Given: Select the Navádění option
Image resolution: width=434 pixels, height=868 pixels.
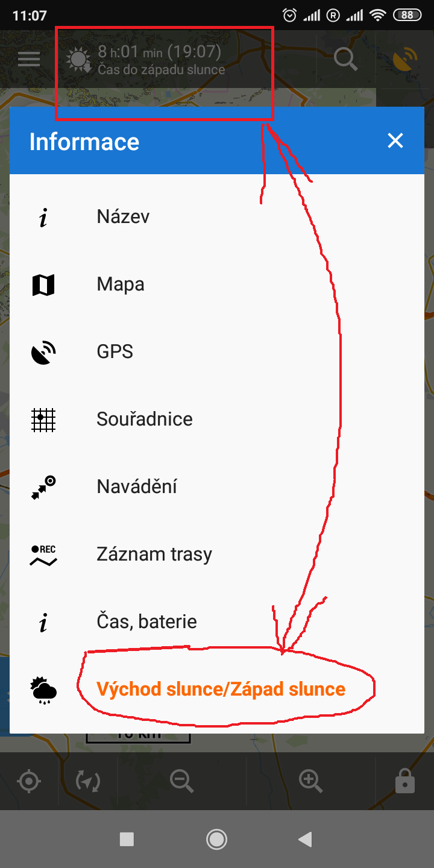Looking at the screenshot, I should pos(137,487).
